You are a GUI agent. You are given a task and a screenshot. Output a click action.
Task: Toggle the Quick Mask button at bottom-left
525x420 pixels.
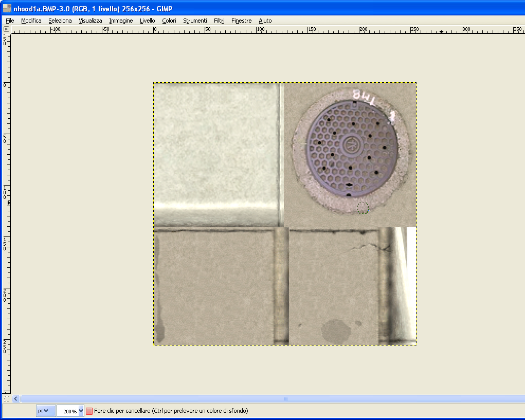coord(6,398)
